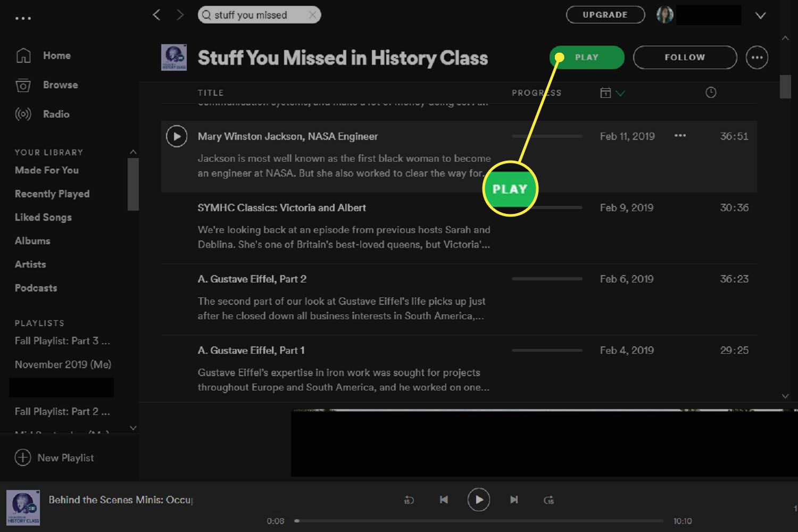Open Artists in library
This screenshot has height=532, width=798.
coord(30,264)
